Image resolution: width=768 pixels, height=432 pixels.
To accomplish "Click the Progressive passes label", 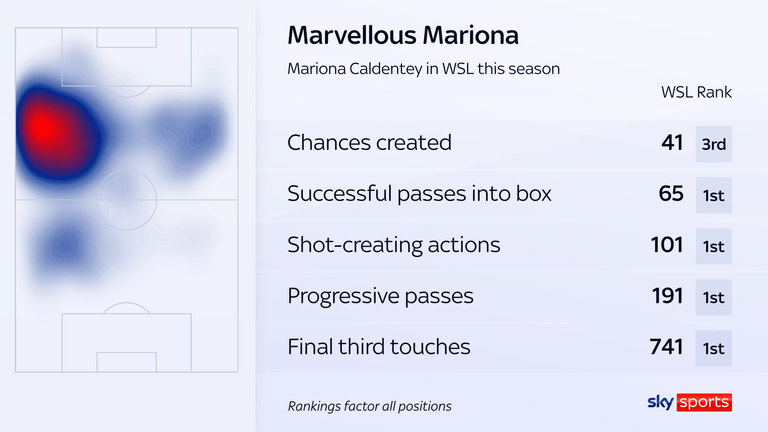I will pos(381,296).
